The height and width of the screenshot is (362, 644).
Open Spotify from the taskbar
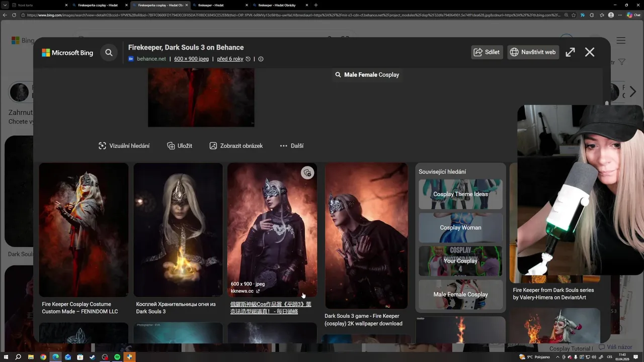(117, 357)
